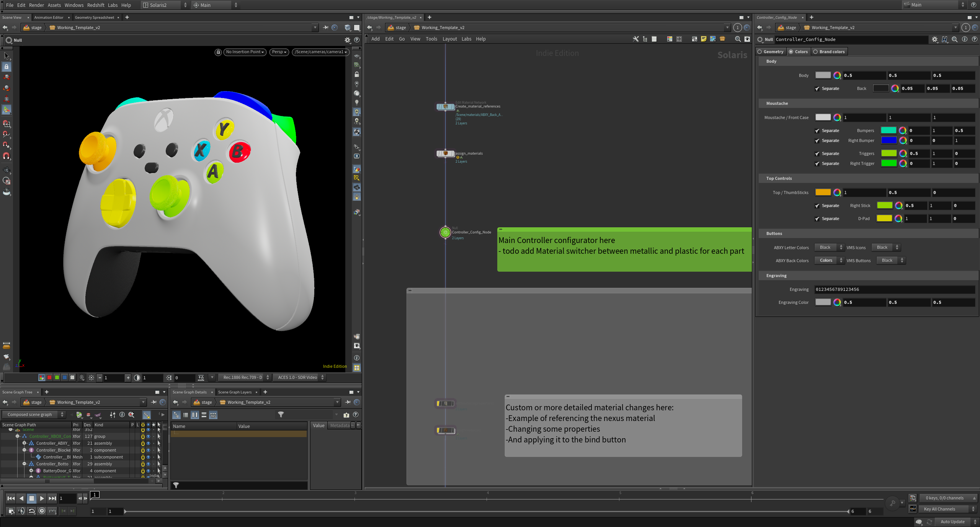The height and width of the screenshot is (527, 980).
Task: Uncheck Separate for D-Pad
Action: (x=817, y=219)
